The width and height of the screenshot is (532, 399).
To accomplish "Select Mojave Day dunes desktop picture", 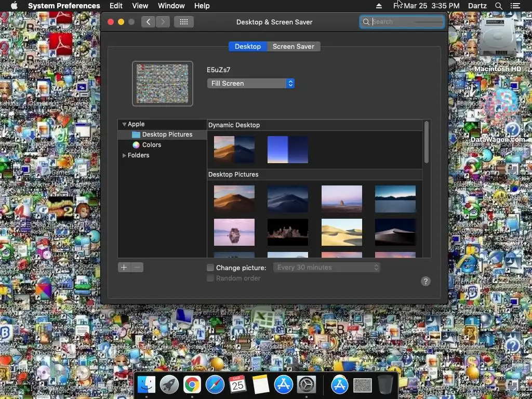I will coord(234,199).
